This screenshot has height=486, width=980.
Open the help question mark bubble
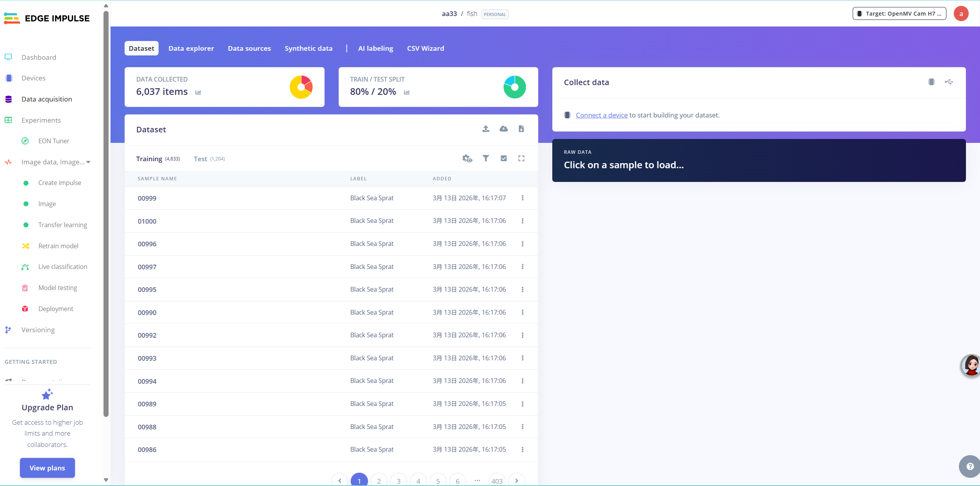[x=970, y=466]
